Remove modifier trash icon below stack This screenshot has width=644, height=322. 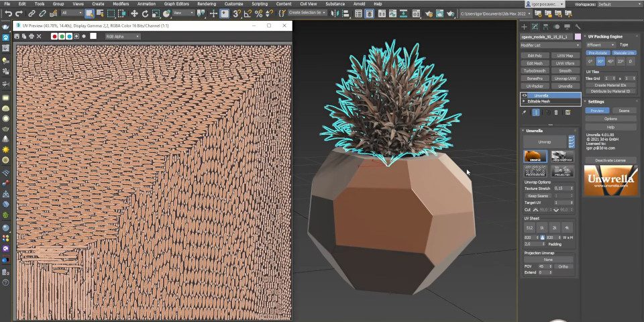556,112
